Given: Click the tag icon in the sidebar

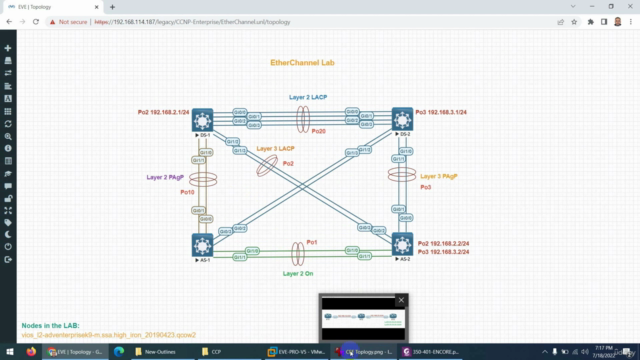Looking at the screenshot, I should click(8, 223).
